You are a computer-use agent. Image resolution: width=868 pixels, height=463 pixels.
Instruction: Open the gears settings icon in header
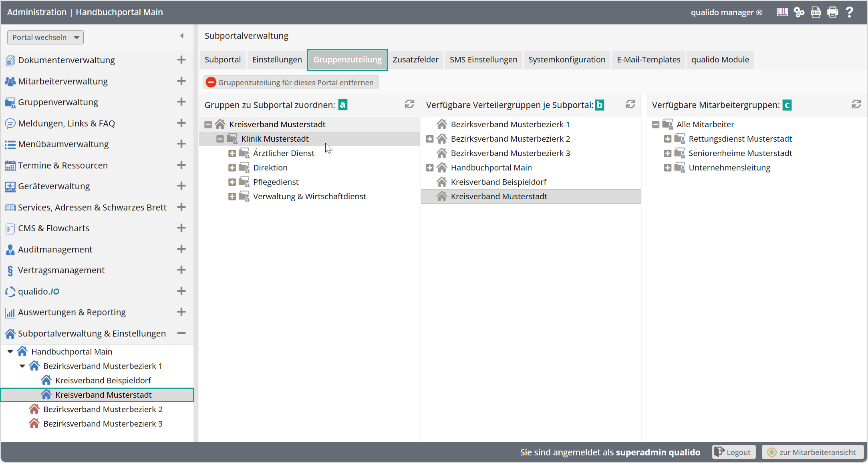point(799,12)
